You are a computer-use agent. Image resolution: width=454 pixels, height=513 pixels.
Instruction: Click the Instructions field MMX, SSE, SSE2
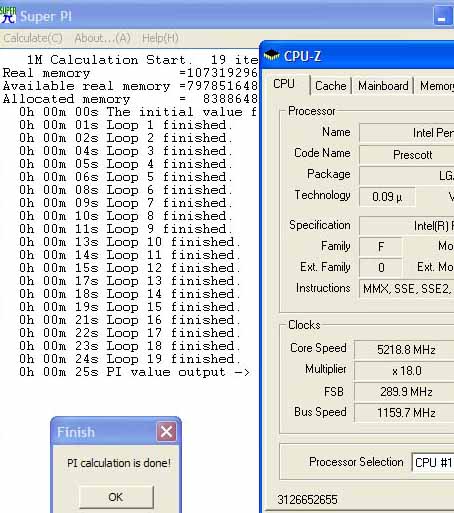[x=407, y=288]
